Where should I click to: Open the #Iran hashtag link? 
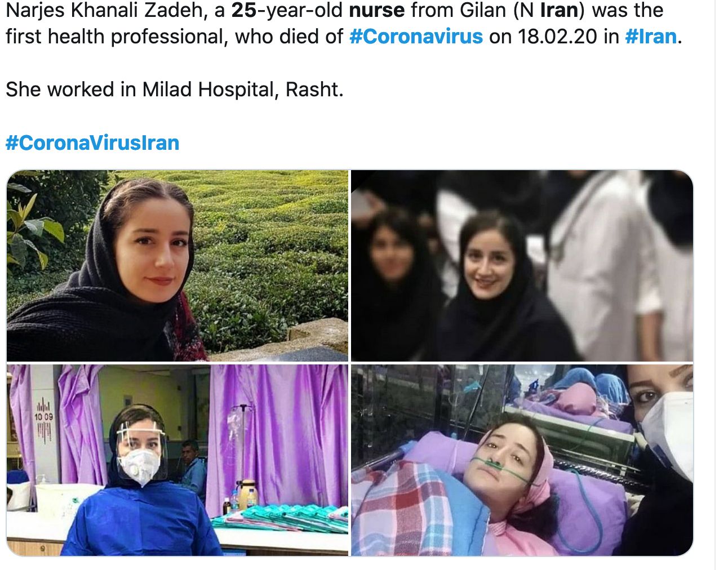point(651,37)
